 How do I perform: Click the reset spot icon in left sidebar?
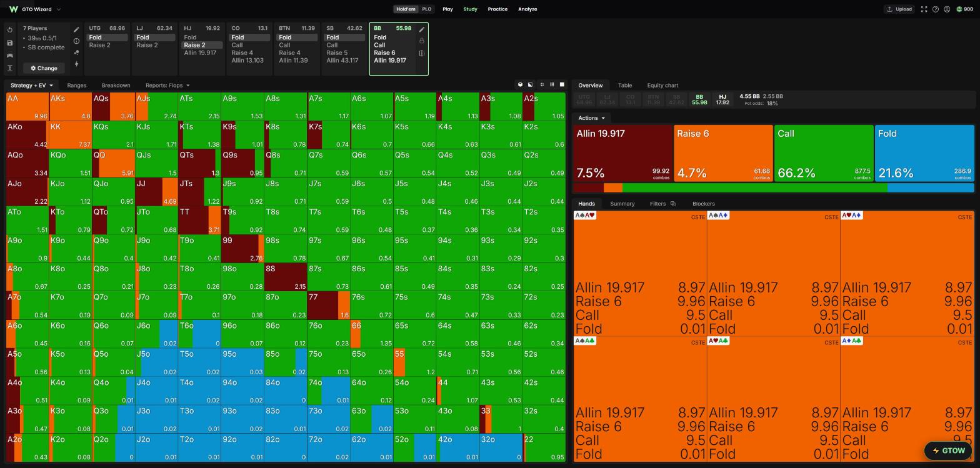point(10,30)
